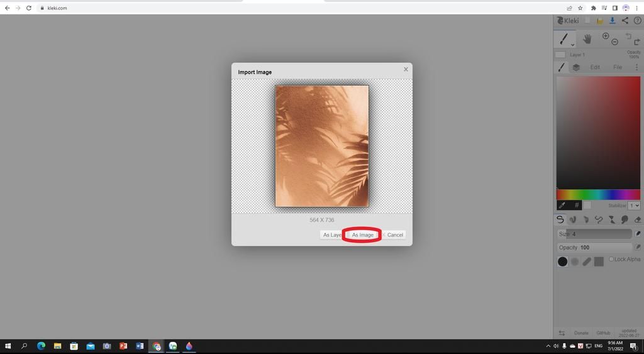This screenshot has height=354, width=644.
Task: Open the Edit tab
Action: click(x=595, y=67)
